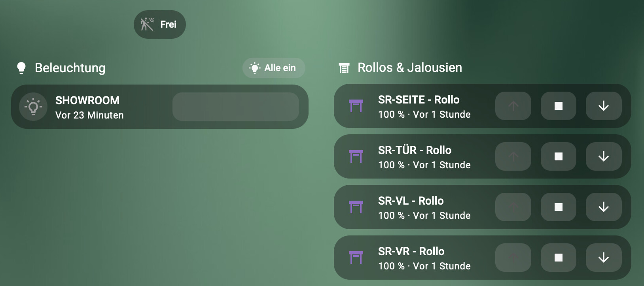Stop the SR-VL Rollo
644x286 pixels.
[559, 207]
